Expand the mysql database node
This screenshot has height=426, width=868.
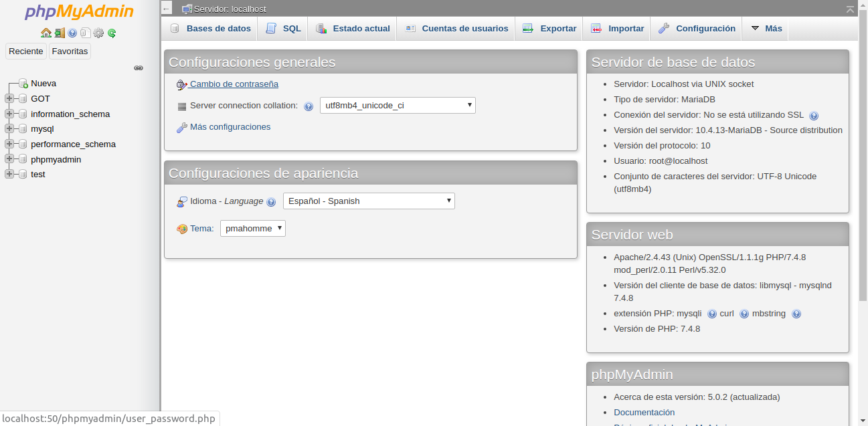[9, 128]
